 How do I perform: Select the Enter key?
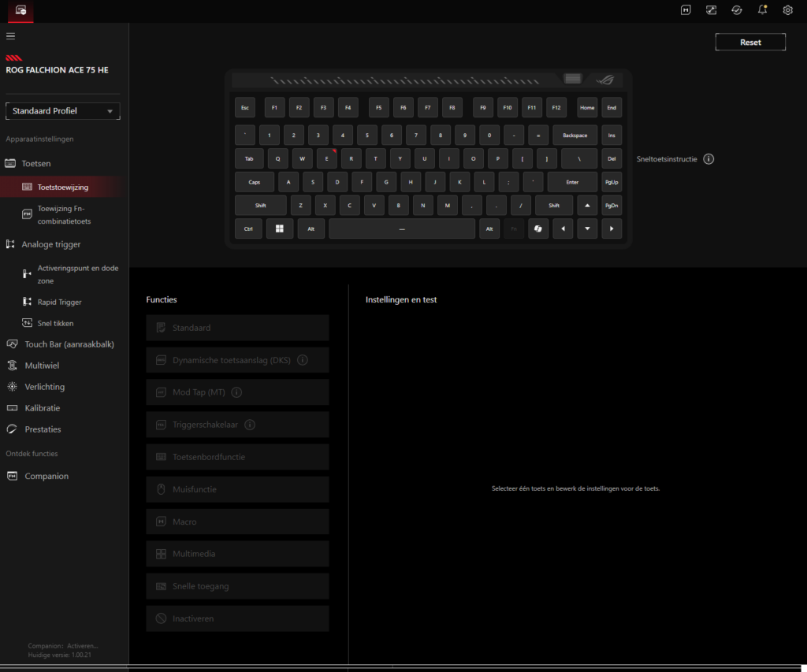[x=572, y=182]
